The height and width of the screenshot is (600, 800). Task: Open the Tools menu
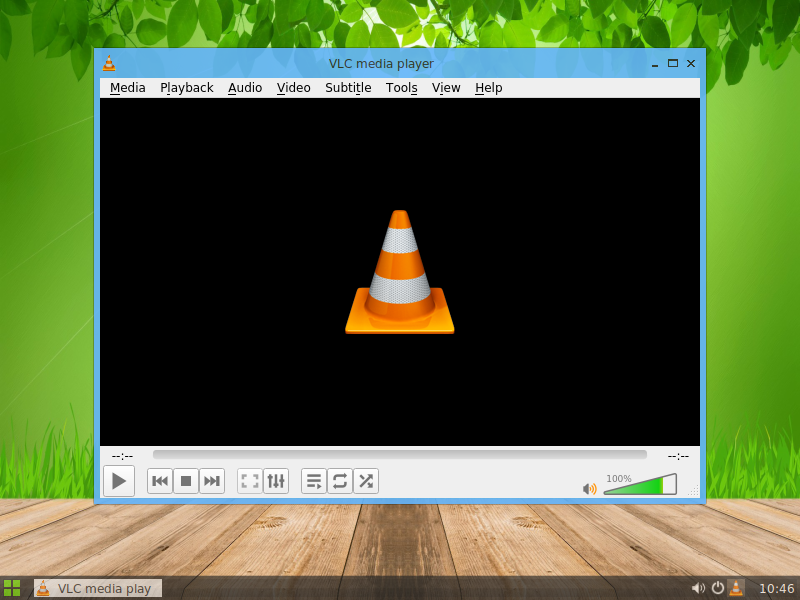point(401,88)
